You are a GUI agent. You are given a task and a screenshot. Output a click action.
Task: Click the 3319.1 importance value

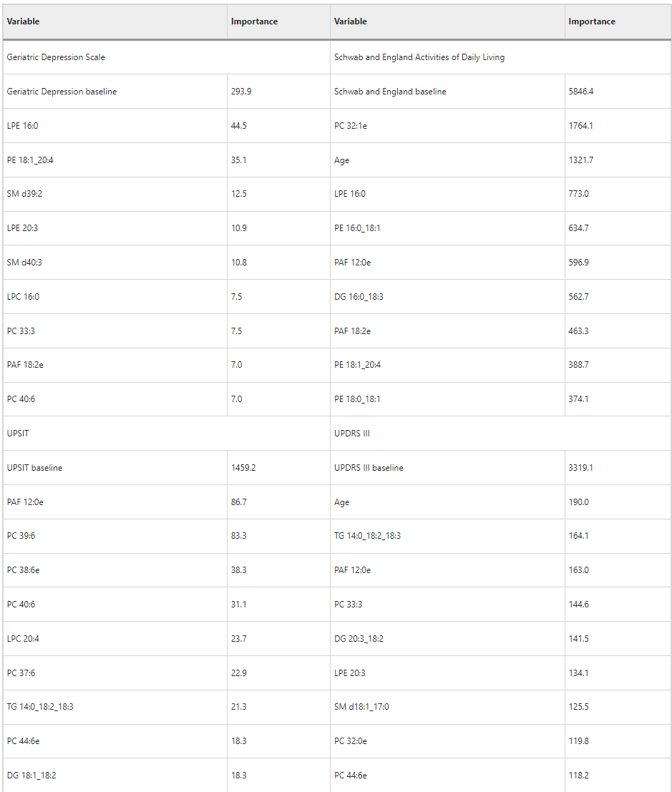(x=580, y=468)
